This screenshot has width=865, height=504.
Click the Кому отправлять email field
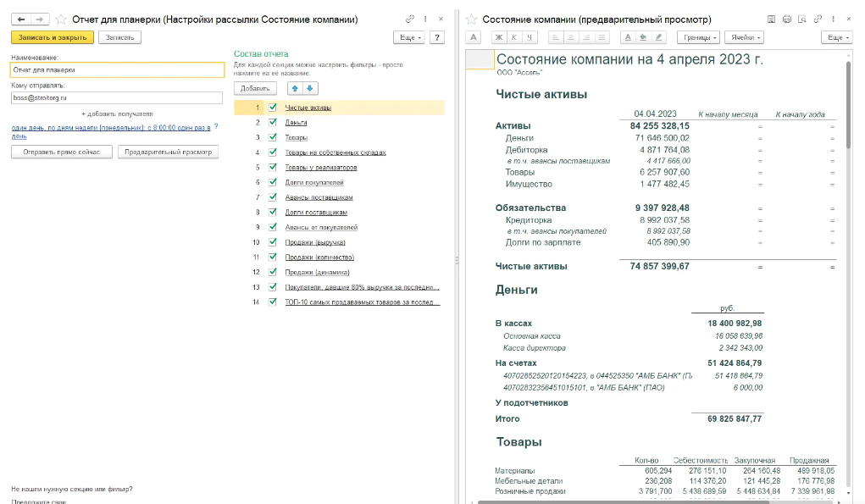[x=117, y=97]
